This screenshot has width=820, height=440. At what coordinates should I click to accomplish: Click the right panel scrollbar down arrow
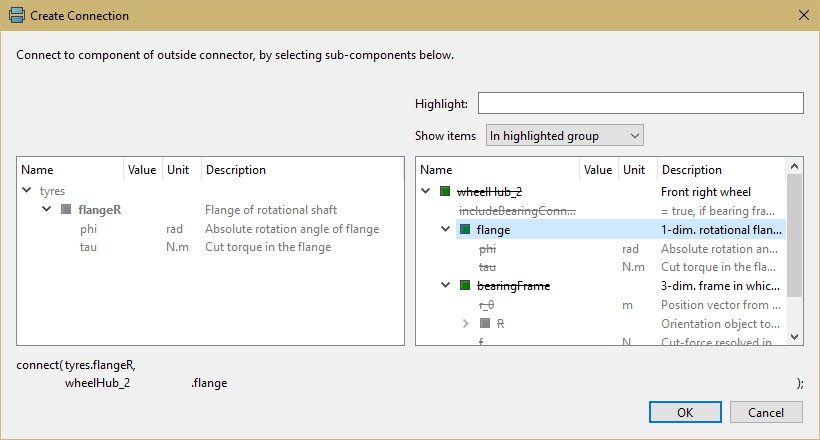(795, 338)
